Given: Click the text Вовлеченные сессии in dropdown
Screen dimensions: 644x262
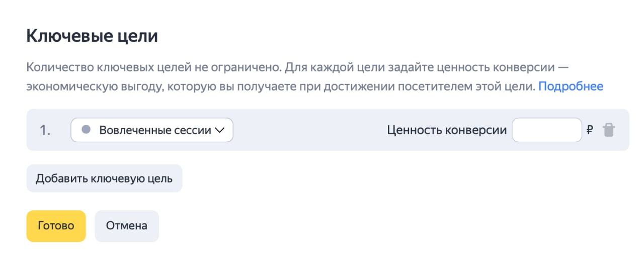Looking at the screenshot, I should (155, 130).
